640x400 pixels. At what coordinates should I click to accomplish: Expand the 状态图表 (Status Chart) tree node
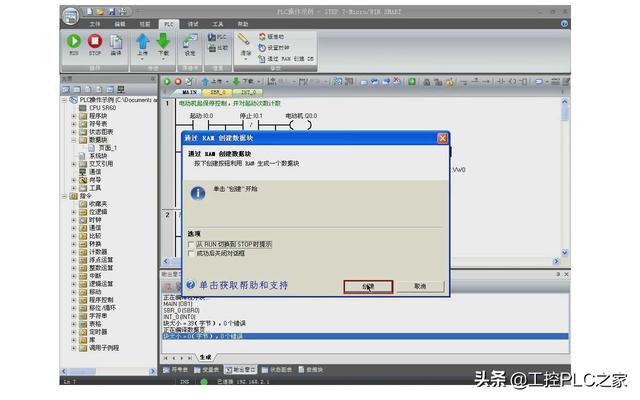click(x=74, y=132)
